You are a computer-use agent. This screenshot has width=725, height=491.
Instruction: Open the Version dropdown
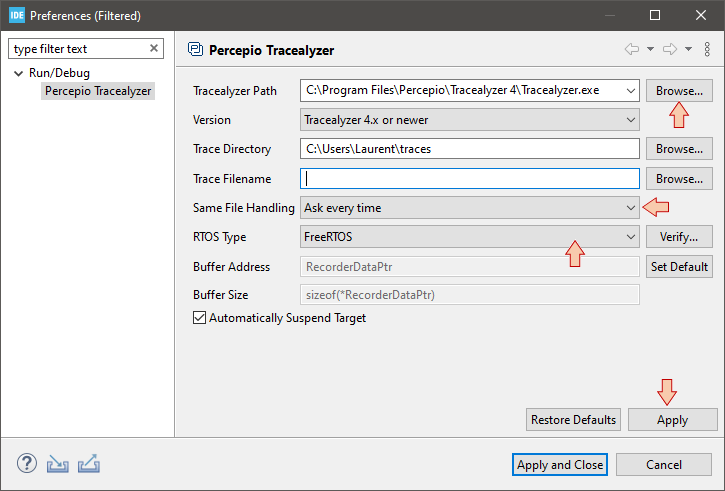coord(470,120)
